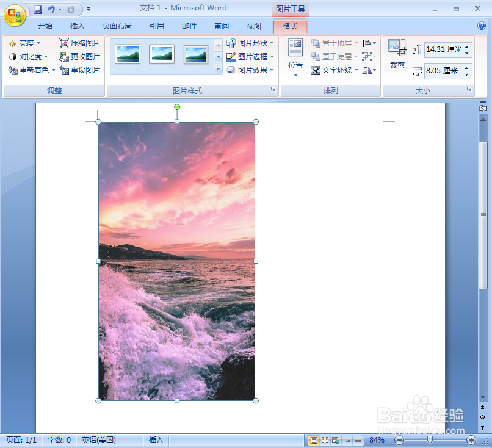Toggle the ruler button above the scrollbar
The width and height of the screenshot is (492, 448).
pyautogui.click(x=483, y=109)
